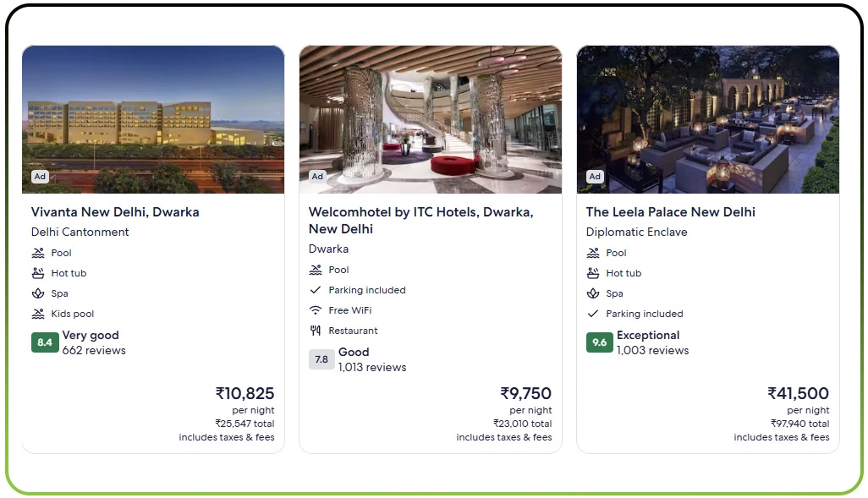Click the Ad label on the Leela Palace image
The image size is (868, 498).
[595, 177]
